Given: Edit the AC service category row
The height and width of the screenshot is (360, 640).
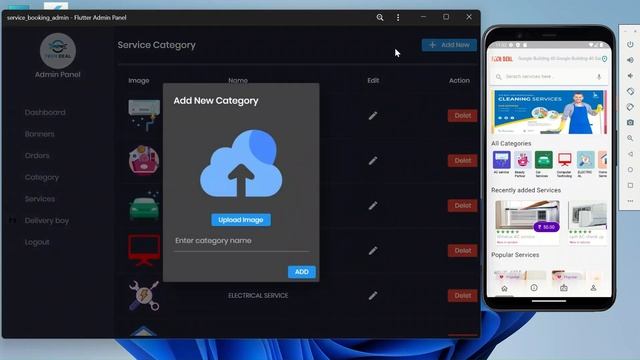Looking at the screenshot, I should (373, 116).
